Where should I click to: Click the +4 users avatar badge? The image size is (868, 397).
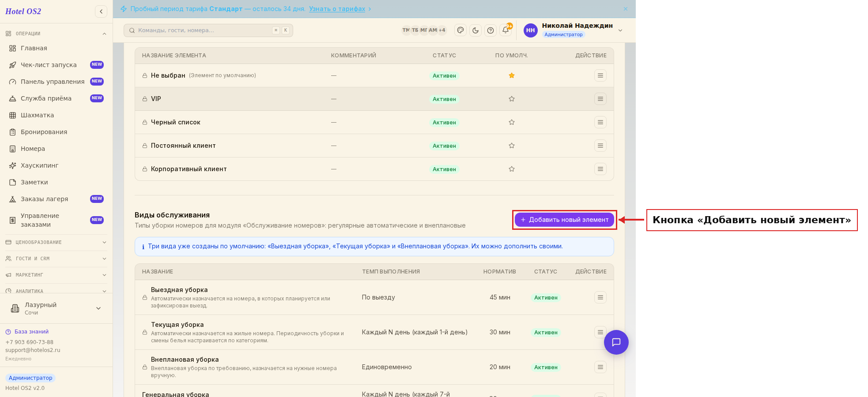[x=442, y=30]
